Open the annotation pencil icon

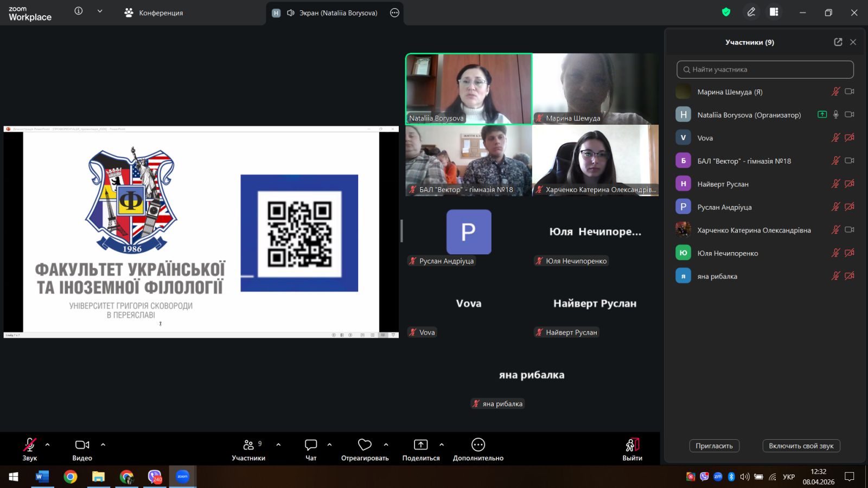pos(751,12)
